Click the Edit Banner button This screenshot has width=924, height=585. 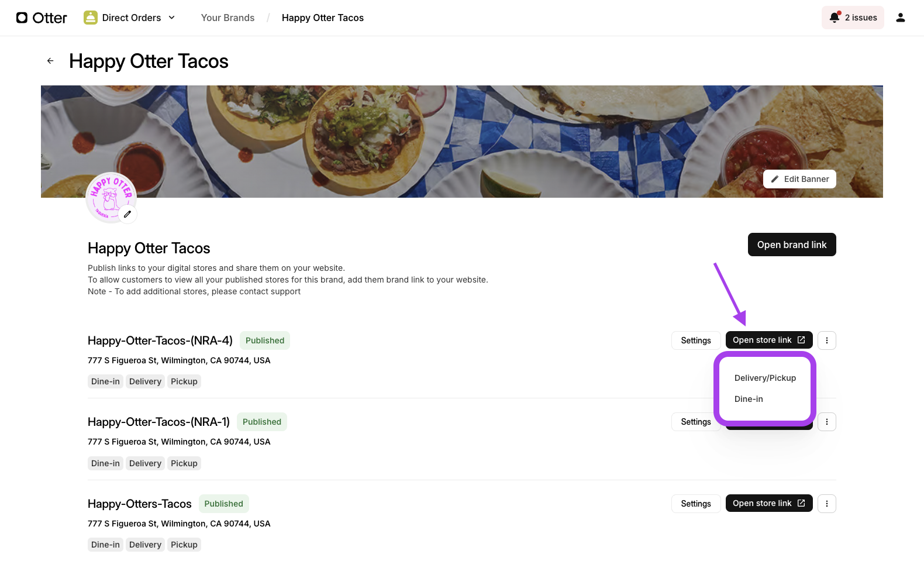tap(799, 179)
